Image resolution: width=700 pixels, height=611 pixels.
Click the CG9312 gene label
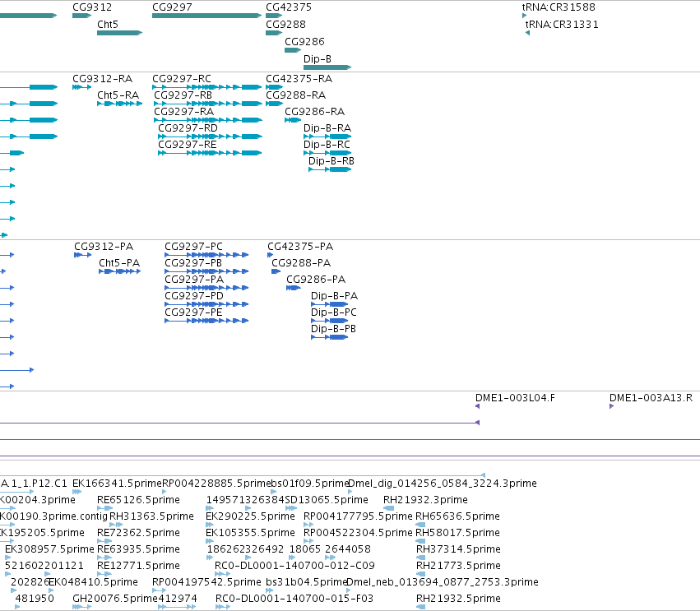tap(92, 7)
